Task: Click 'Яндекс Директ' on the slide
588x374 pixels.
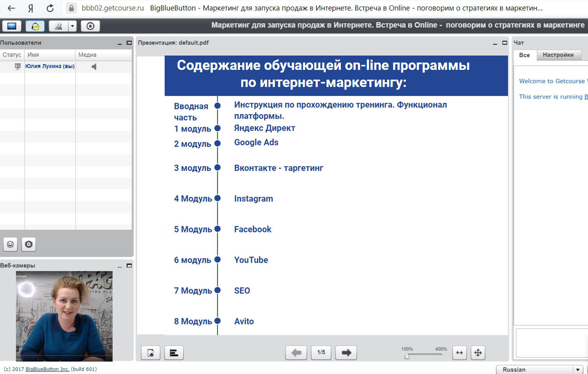Action: pos(265,128)
